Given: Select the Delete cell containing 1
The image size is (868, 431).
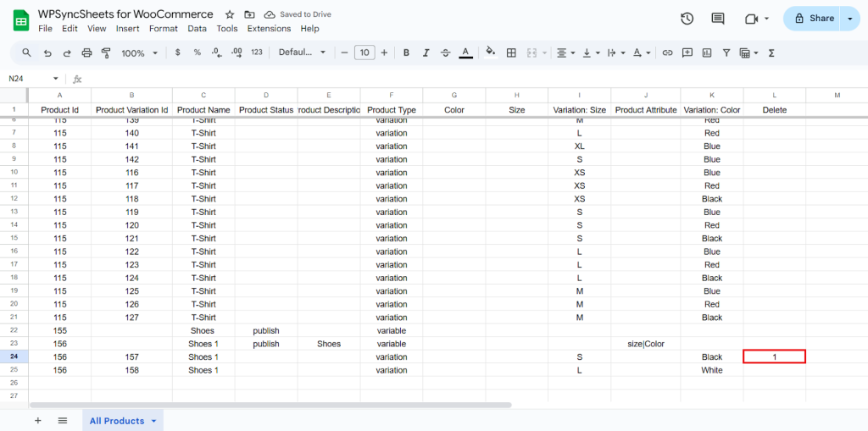Looking at the screenshot, I should 775,356.
